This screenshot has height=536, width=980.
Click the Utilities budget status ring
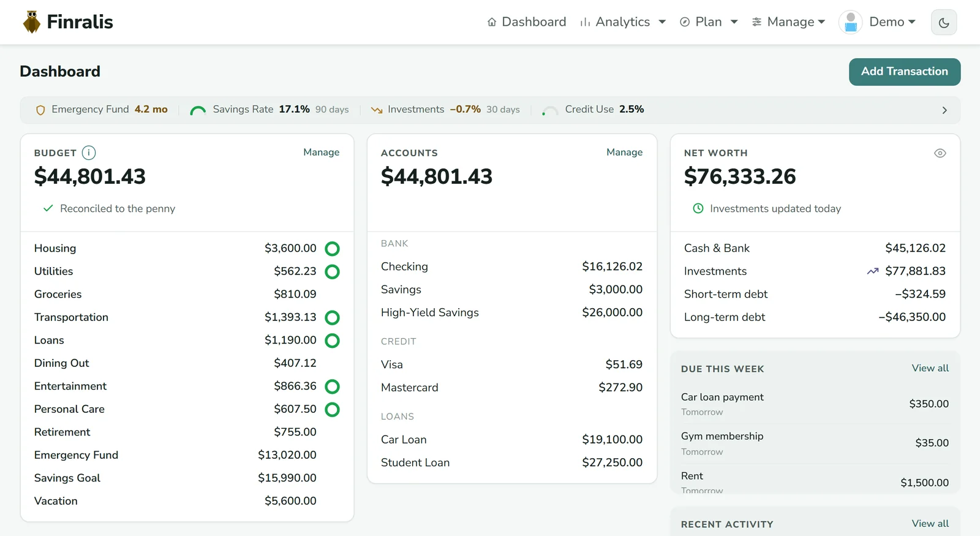332,271
